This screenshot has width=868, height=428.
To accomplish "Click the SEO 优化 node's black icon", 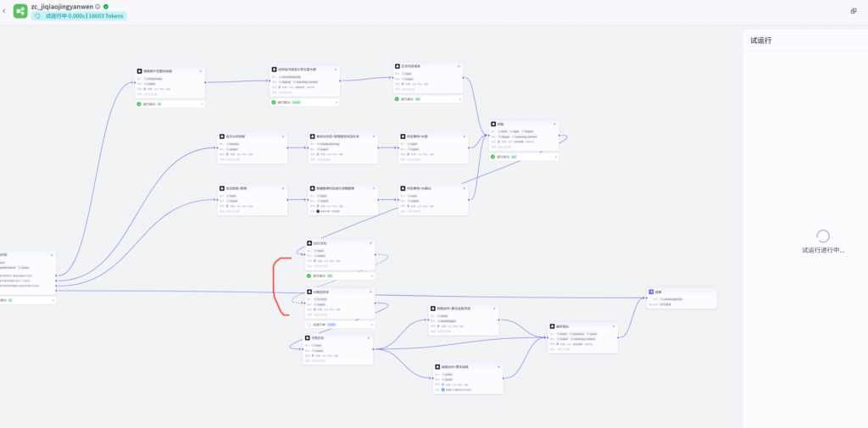I will tap(309, 243).
